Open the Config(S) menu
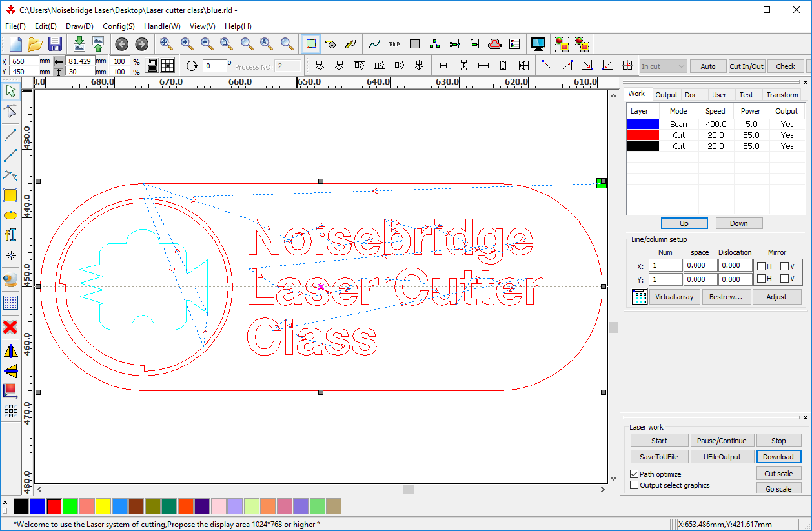 coord(118,26)
